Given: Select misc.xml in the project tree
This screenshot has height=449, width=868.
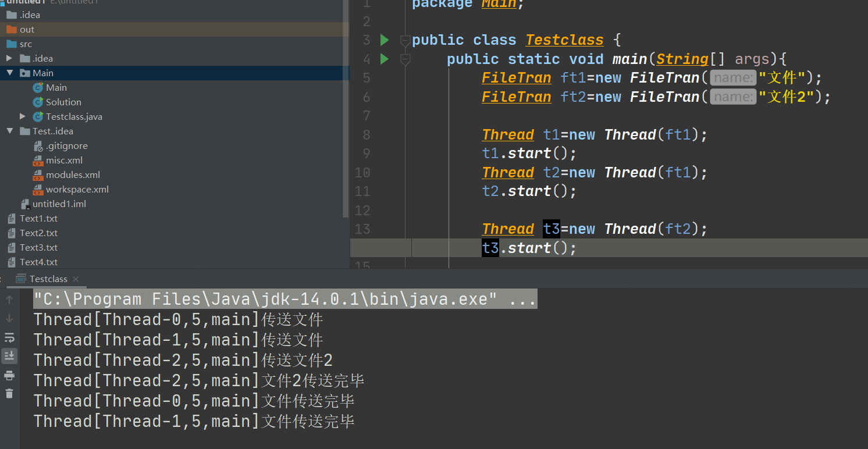Looking at the screenshot, I should 58,160.
